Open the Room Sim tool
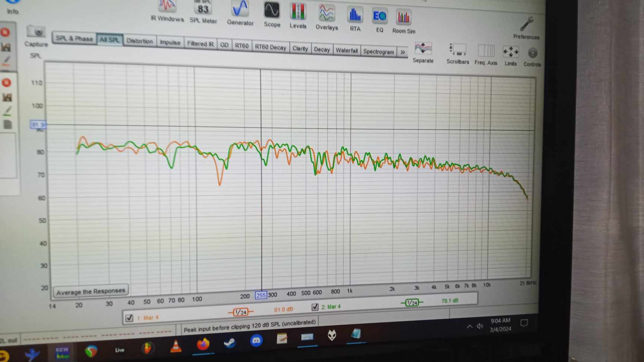This screenshot has height=362, width=644. point(404,22)
